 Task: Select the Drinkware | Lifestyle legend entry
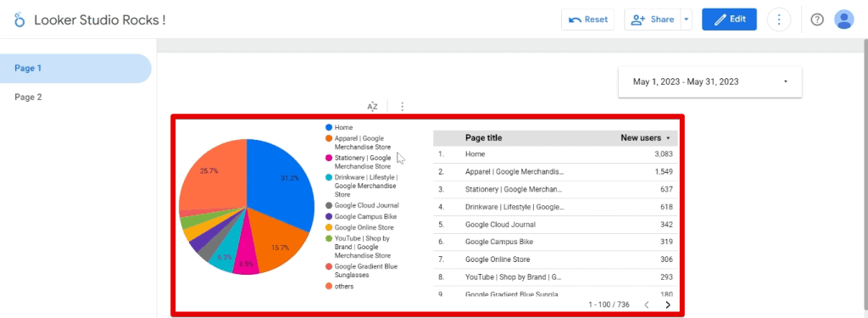point(362,187)
